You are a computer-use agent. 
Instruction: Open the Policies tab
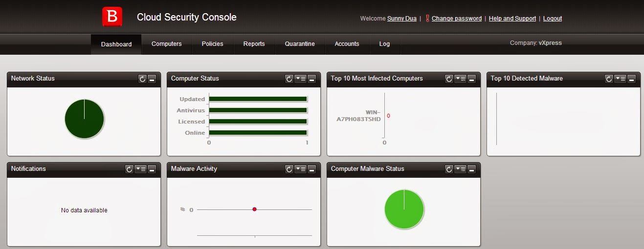[x=212, y=44]
